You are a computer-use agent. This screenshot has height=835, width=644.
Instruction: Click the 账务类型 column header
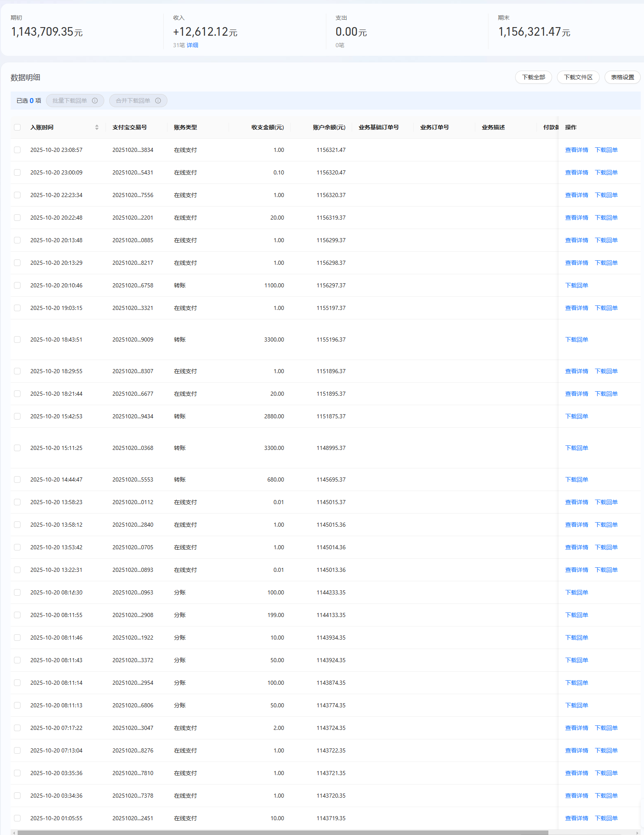185,127
